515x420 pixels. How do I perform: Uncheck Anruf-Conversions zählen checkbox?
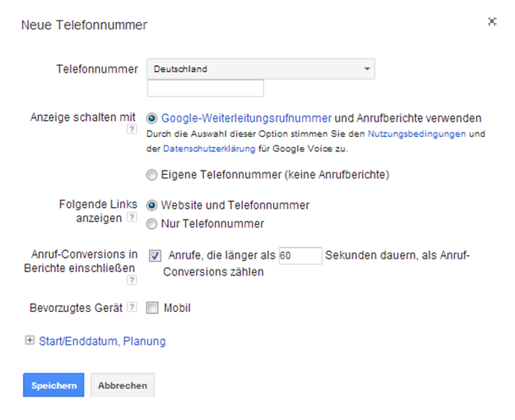(x=155, y=255)
